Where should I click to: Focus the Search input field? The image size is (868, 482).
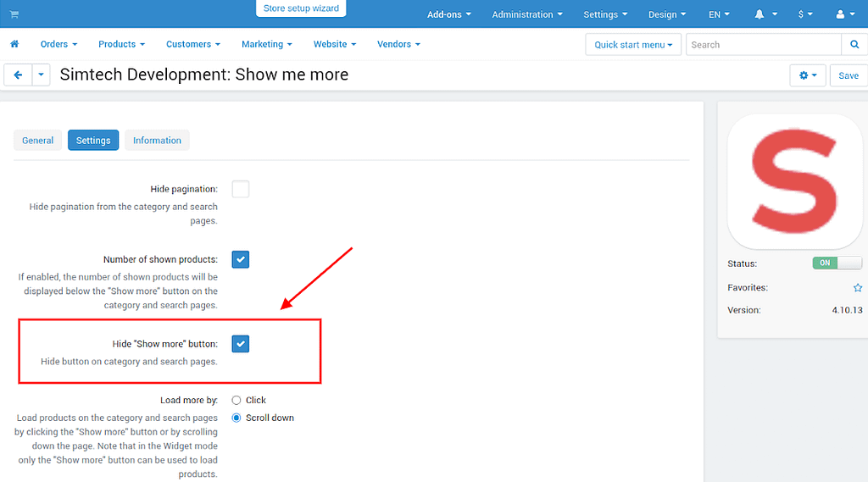(x=764, y=44)
